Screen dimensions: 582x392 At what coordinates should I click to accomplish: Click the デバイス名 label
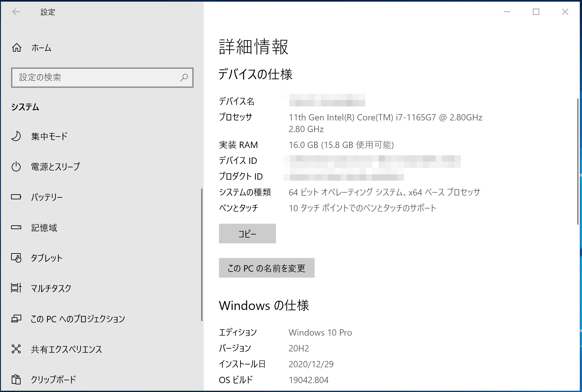(x=237, y=101)
